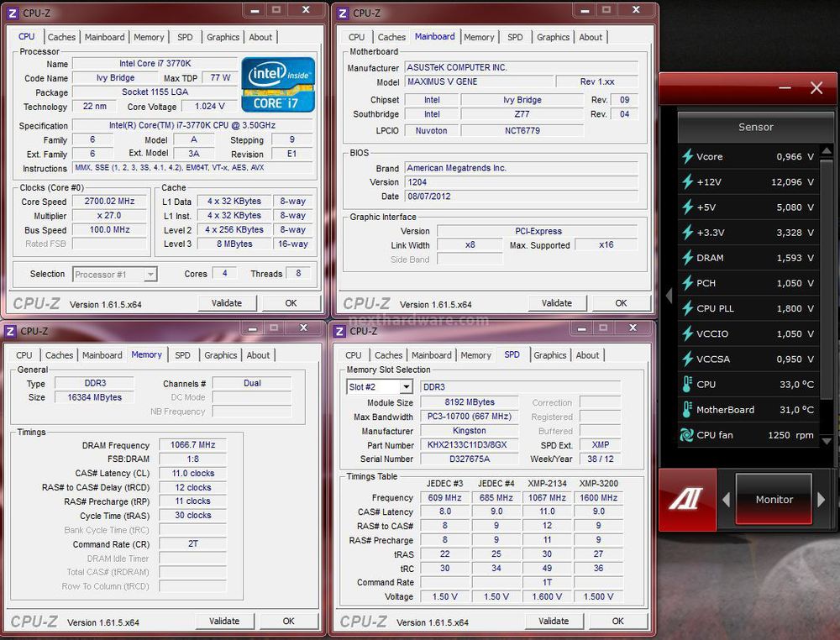Click the VCCSA bolt icon
This screenshot has width=840, height=640.
[x=687, y=359]
